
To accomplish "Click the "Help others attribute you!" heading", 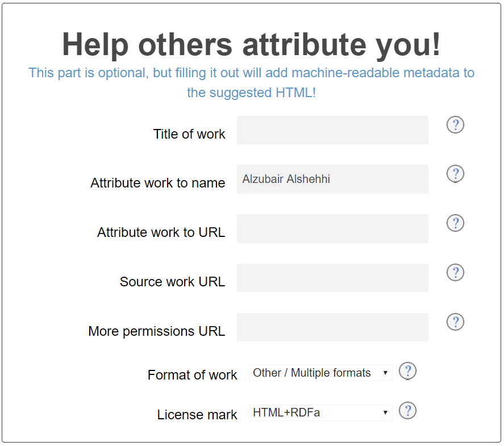I will (x=251, y=44).
